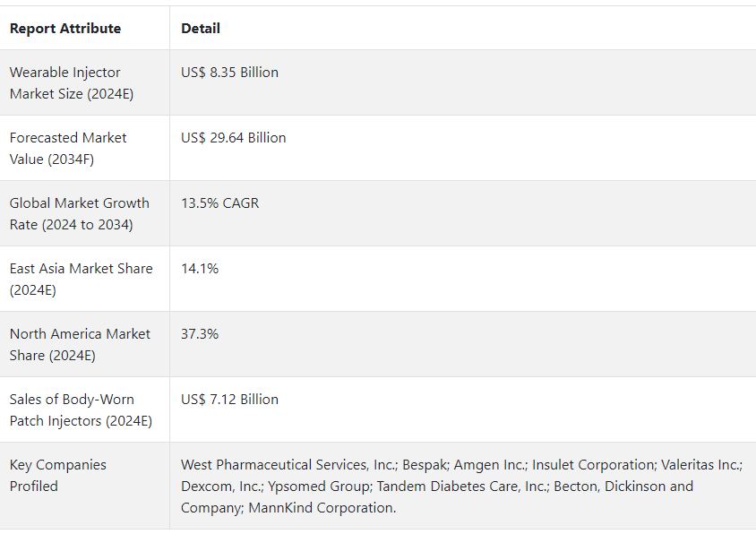Click 'Sales of Body-Worn Patch Injectors' cell
The height and width of the screenshot is (534, 756).
[81, 410]
